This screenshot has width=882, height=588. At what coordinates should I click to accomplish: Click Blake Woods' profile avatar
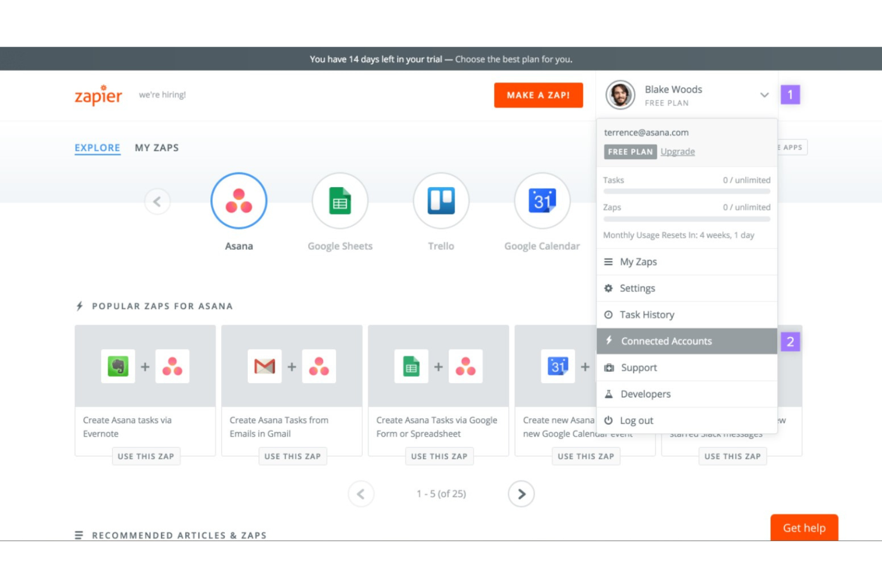pyautogui.click(x=620, y=95)
